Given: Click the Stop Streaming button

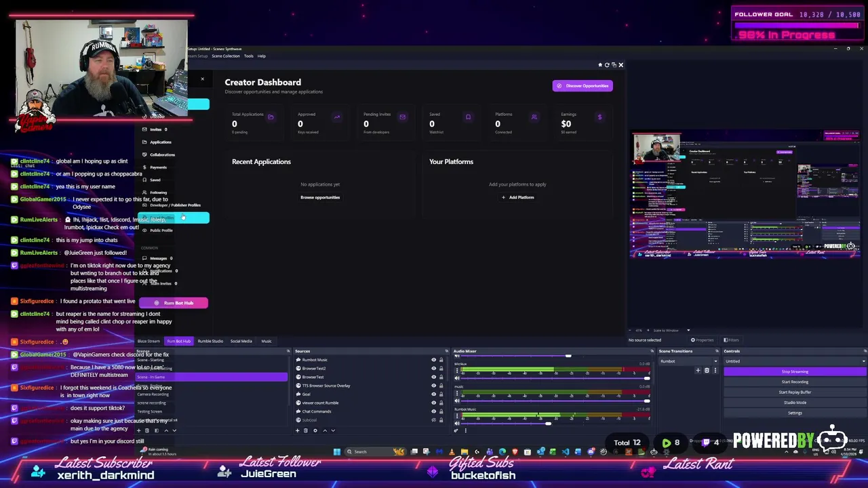Looking at the screenshot, I should 795,371.
